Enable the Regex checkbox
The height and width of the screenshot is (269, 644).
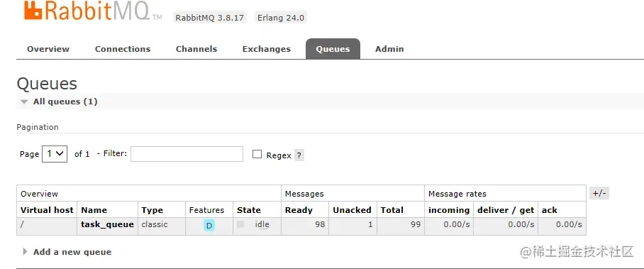pos(257,154)
